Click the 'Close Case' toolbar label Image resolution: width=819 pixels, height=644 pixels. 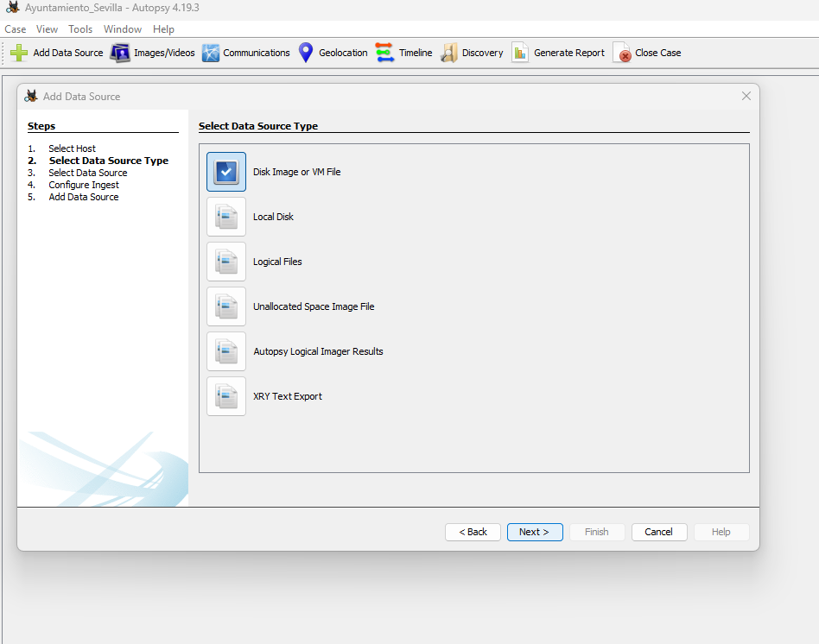(x=657, y=53)
